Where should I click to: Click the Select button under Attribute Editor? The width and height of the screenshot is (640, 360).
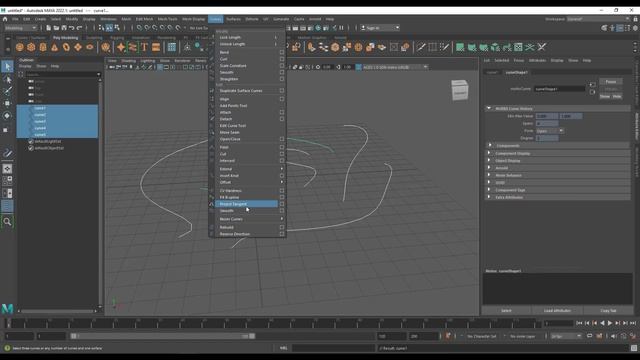pyautogui.click(x=506, y=311)
